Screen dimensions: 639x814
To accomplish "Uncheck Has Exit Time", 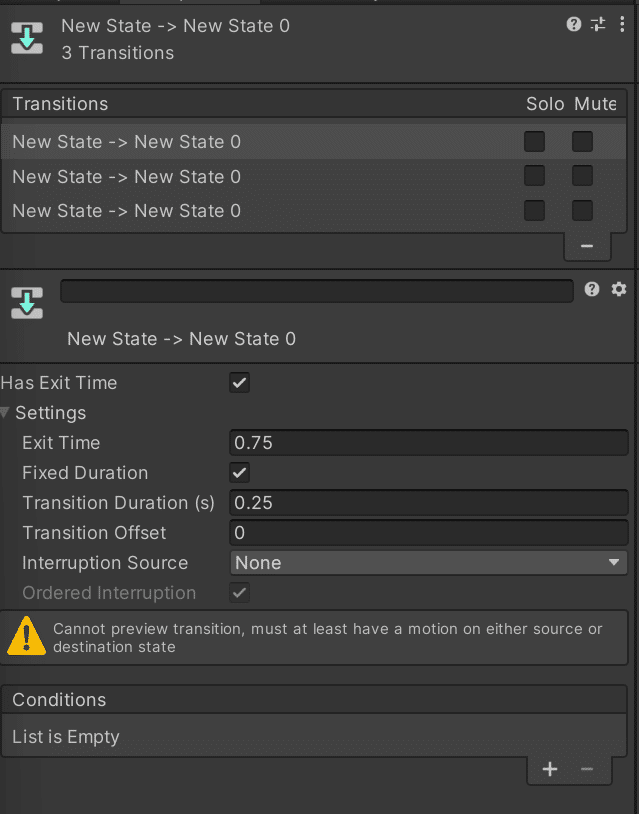I will (x=238, y=383).
